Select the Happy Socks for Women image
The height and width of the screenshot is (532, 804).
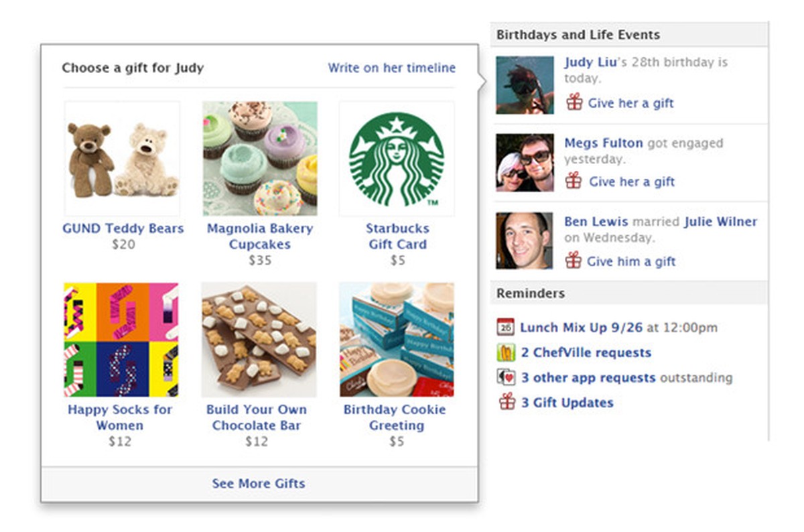pyautogui.click(x=122, y=338)
